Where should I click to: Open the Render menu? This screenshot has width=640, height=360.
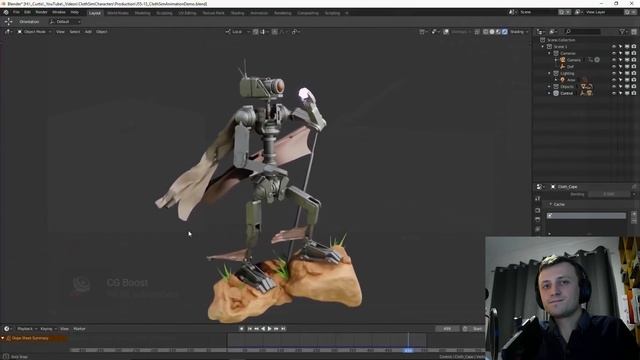coord(41,12)
